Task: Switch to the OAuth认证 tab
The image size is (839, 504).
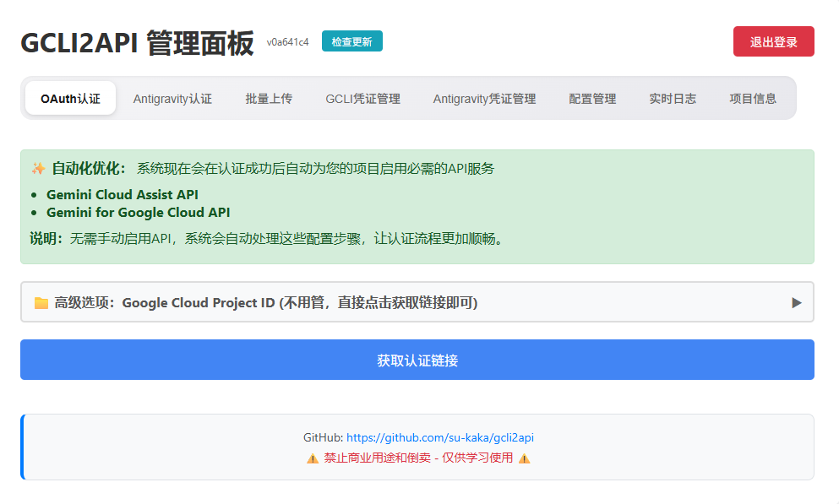Action: [71, 98]
